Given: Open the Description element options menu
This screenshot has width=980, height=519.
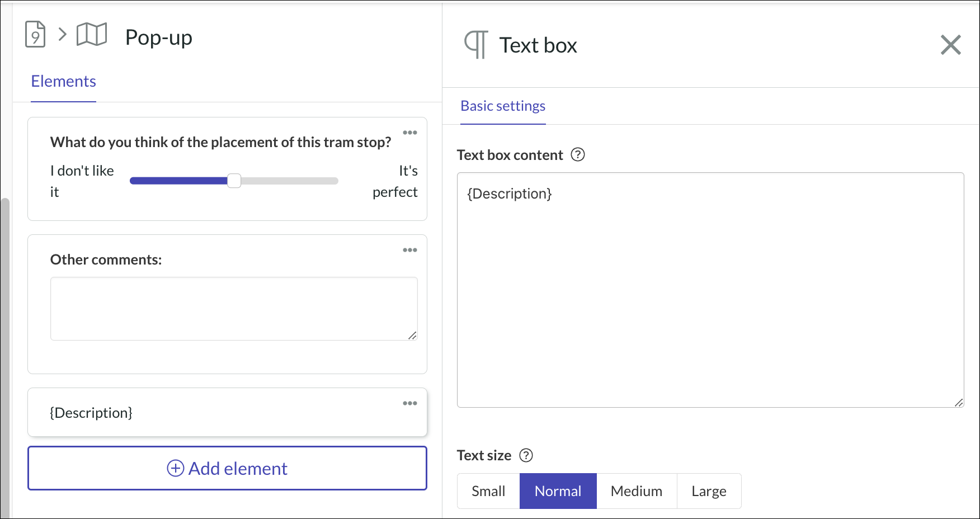Looking at the screenshot, I should coord(410,403).
